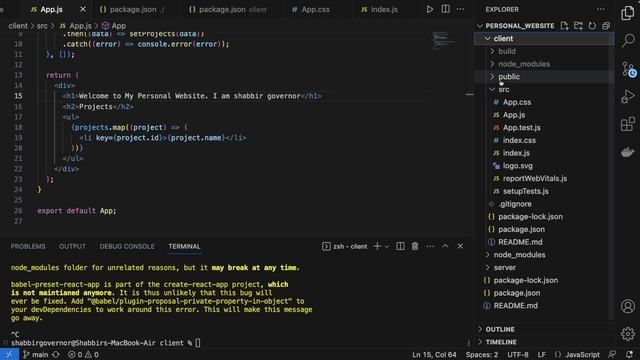Open the OUTPUT panel tab
Image resolution: width=640 pixels, height=360 pixels.
point(72,247)
